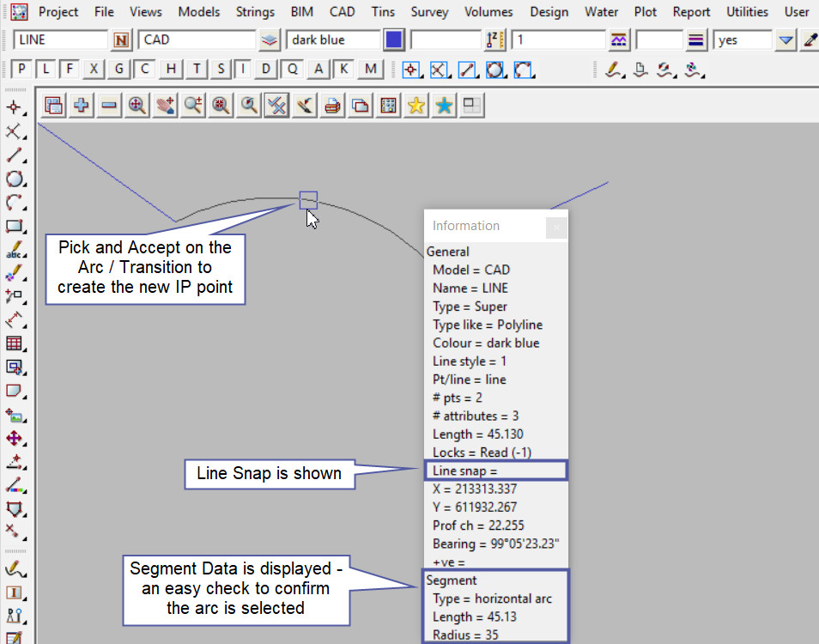Select the create rectangle tool

coord(15,227)
